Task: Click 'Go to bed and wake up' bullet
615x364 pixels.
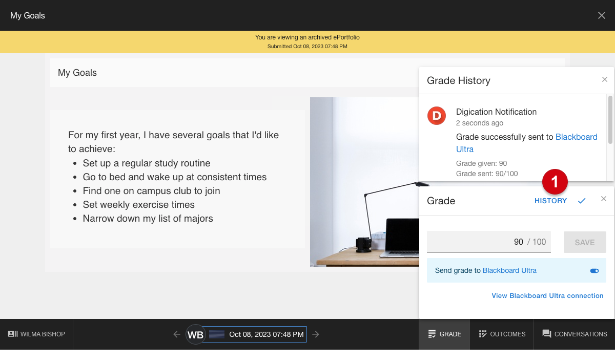Action: (x=175, y=177)
